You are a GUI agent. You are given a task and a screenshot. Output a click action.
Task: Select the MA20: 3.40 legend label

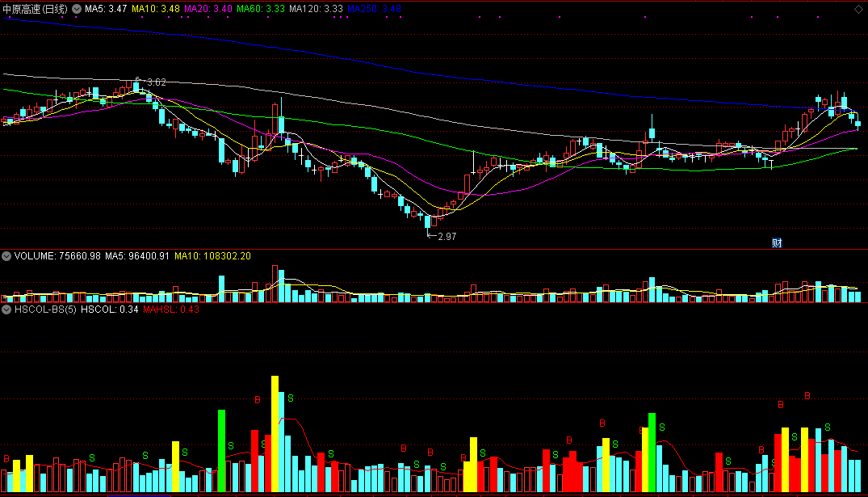[x=208, y=9]
